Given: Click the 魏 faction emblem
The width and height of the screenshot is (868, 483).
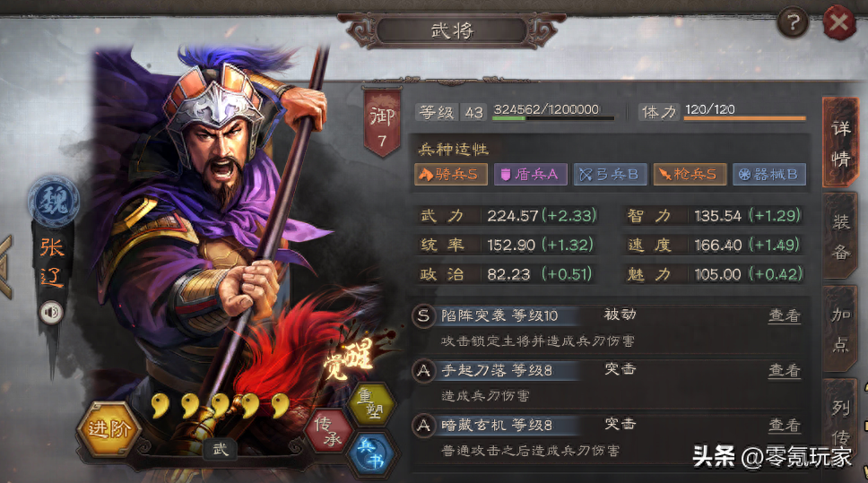Looking at the screenshot, I should pos(53,201).
